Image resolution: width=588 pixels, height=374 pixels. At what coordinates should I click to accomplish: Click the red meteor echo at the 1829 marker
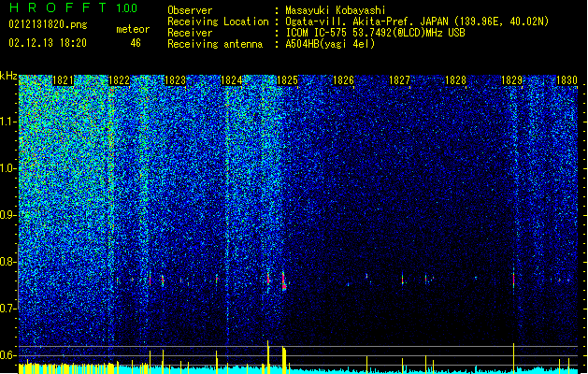(514, 279)
